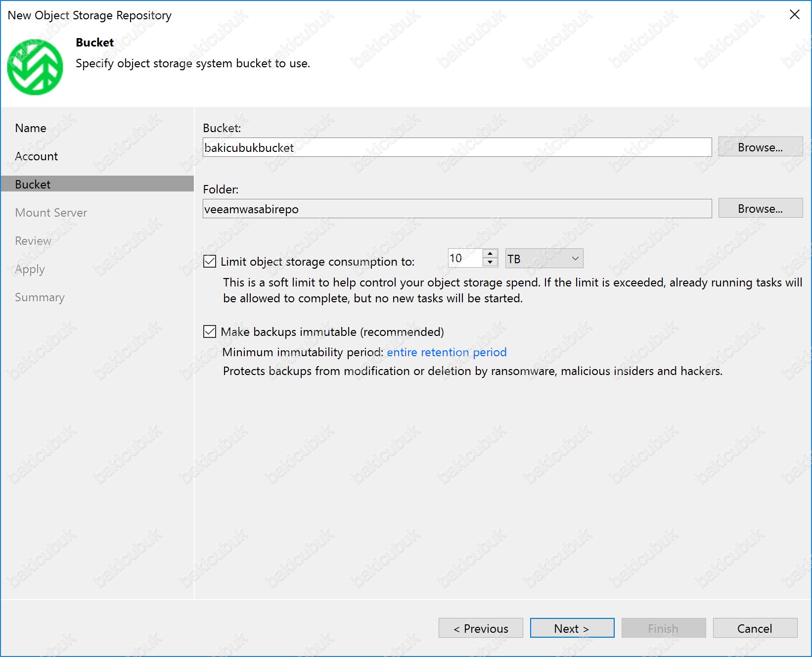This screenshot has height=657, width=812.
Task: Open the entire retention period link
Action: coord(446,352)
